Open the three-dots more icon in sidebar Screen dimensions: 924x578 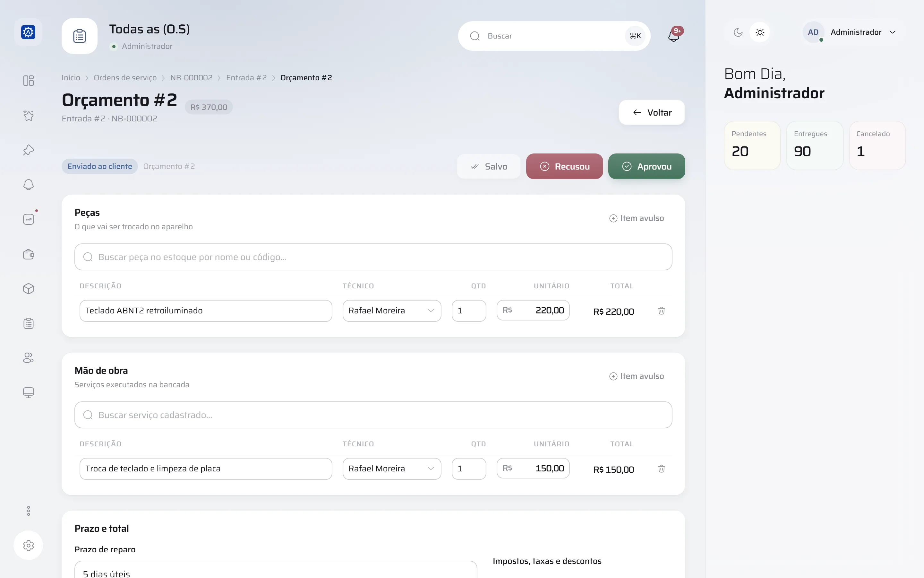tap(28, 511)
